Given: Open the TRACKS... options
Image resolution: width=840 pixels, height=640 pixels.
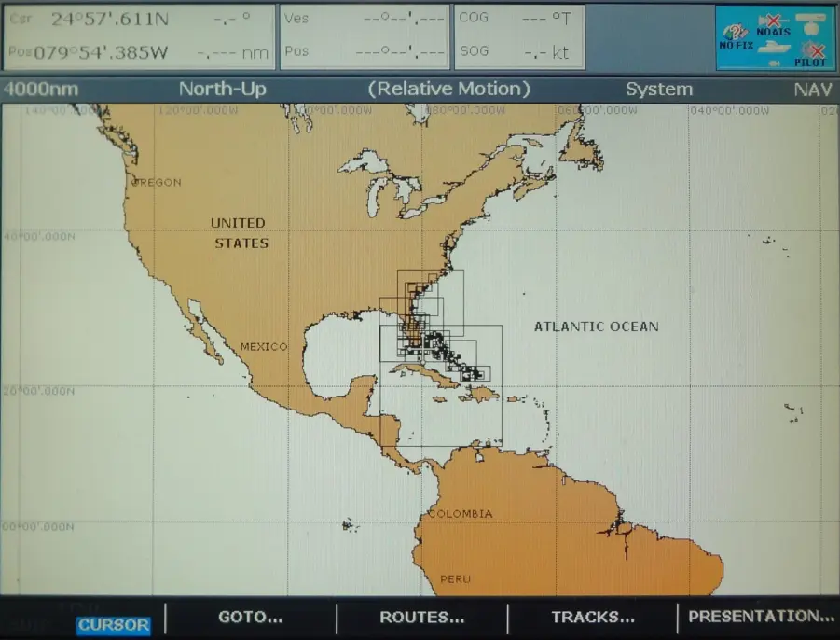Looking at the screenshot, I should click(591, 617).
